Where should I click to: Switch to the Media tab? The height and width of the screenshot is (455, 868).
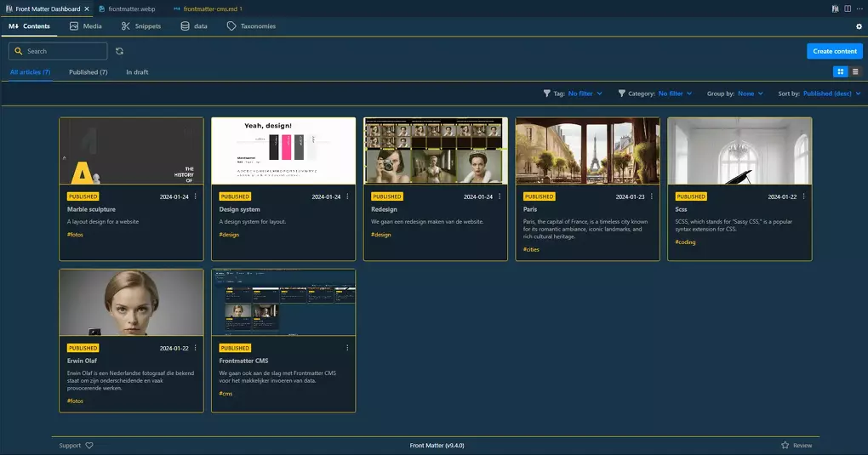[x=86, y=26]
